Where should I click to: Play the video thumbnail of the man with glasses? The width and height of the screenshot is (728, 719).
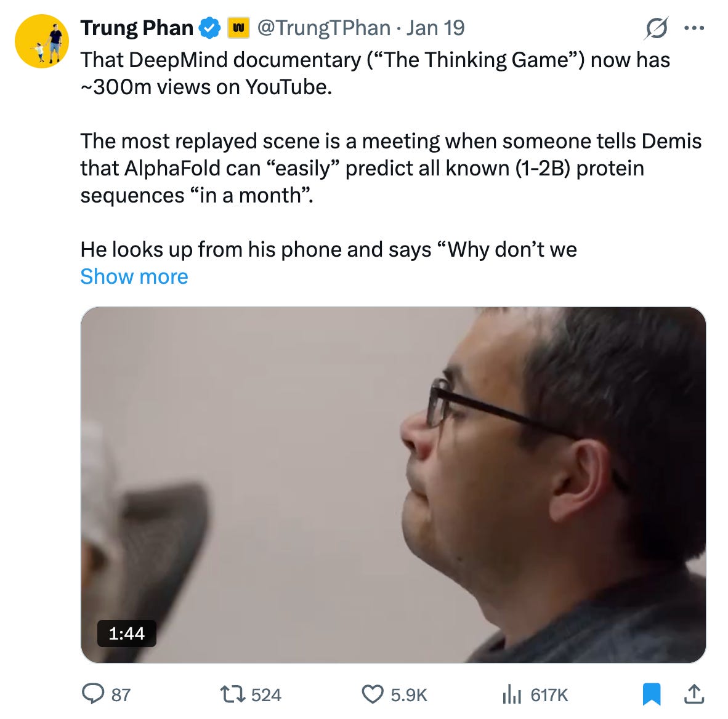click(393, 484)
